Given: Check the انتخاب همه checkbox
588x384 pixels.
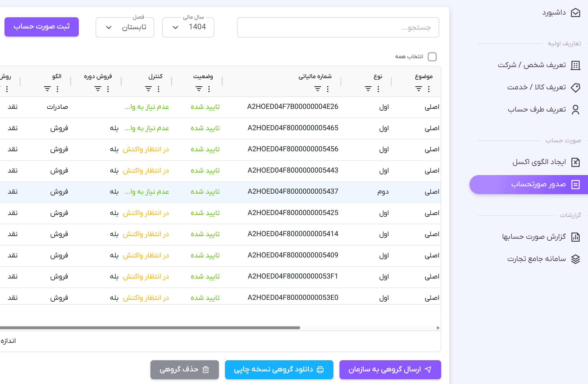Looking at the screenshot, I should (x=432, y=57).
